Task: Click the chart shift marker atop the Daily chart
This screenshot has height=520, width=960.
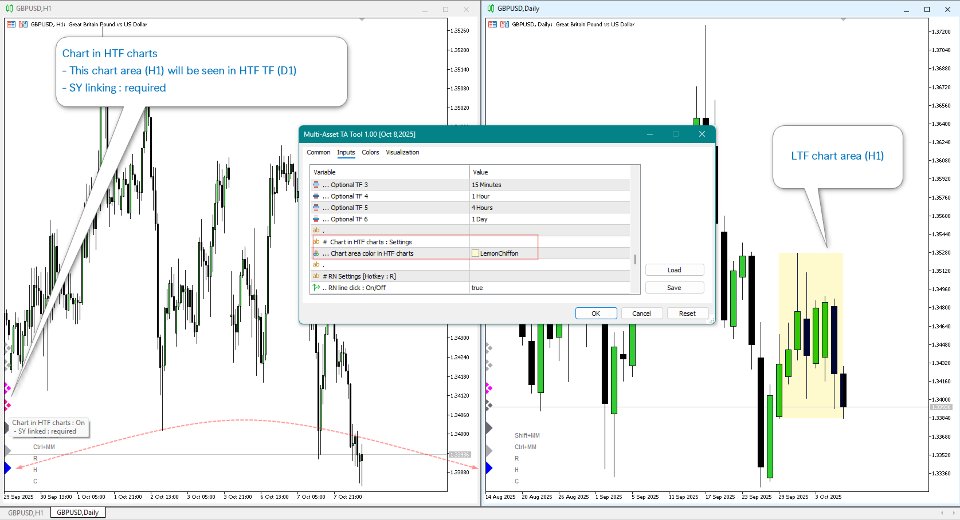Action: click(843, 20)
